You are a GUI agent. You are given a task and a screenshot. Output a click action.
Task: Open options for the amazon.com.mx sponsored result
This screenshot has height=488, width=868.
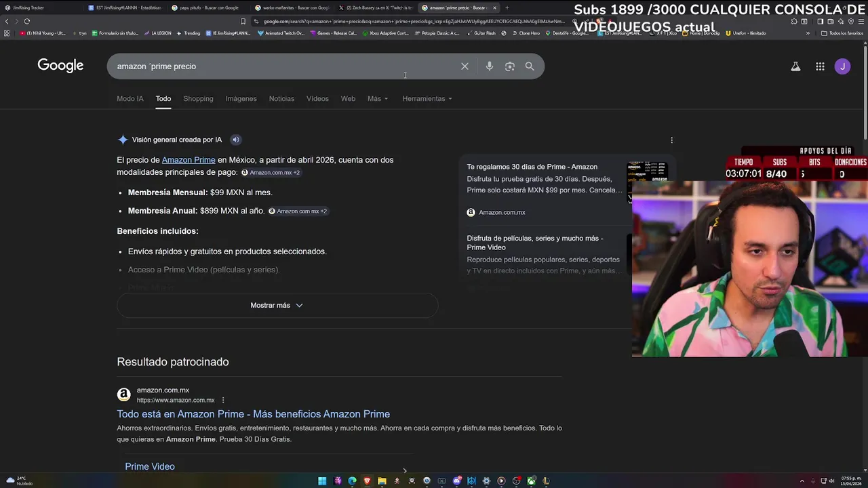[223, 400]
